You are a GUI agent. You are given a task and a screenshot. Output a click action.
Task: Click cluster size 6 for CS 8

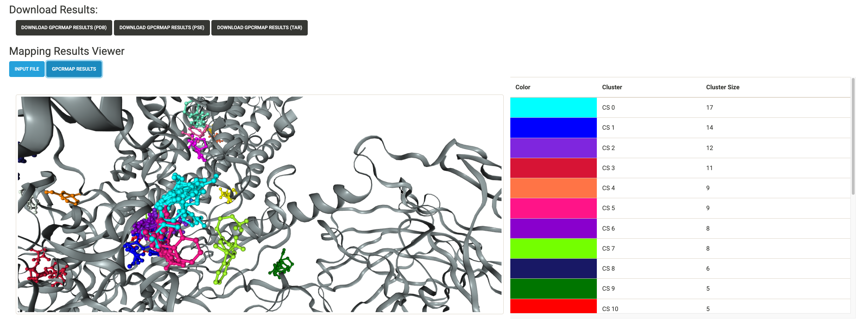708,269
